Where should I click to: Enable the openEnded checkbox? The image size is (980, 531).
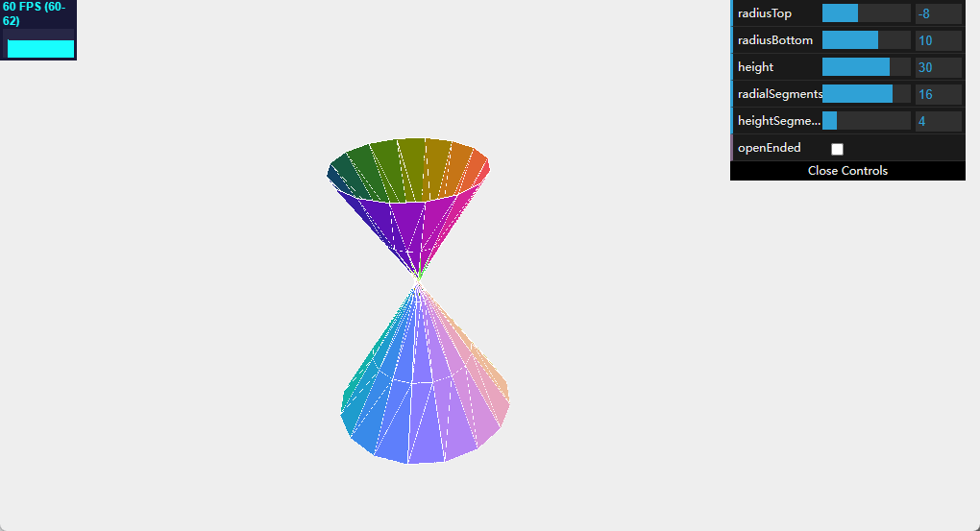click(837, 149)
